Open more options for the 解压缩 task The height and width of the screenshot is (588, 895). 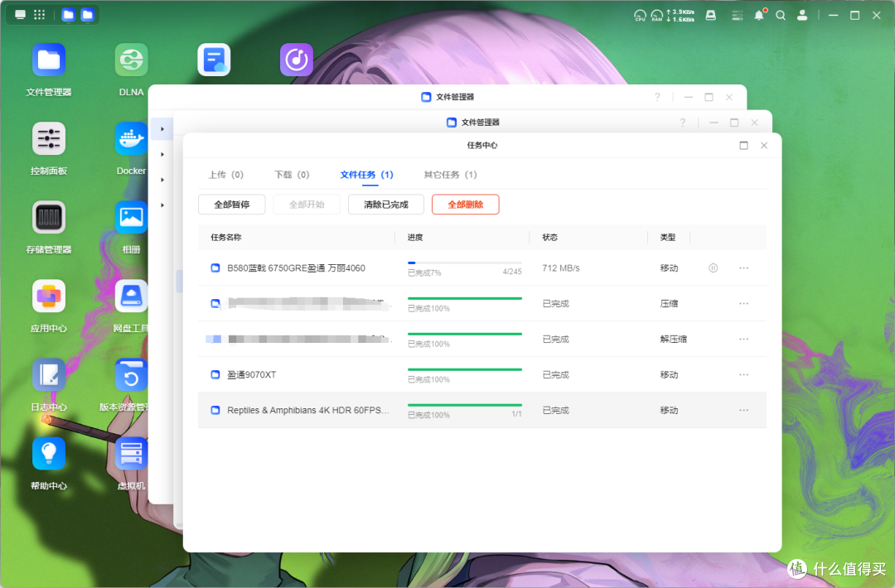[743, 339]
